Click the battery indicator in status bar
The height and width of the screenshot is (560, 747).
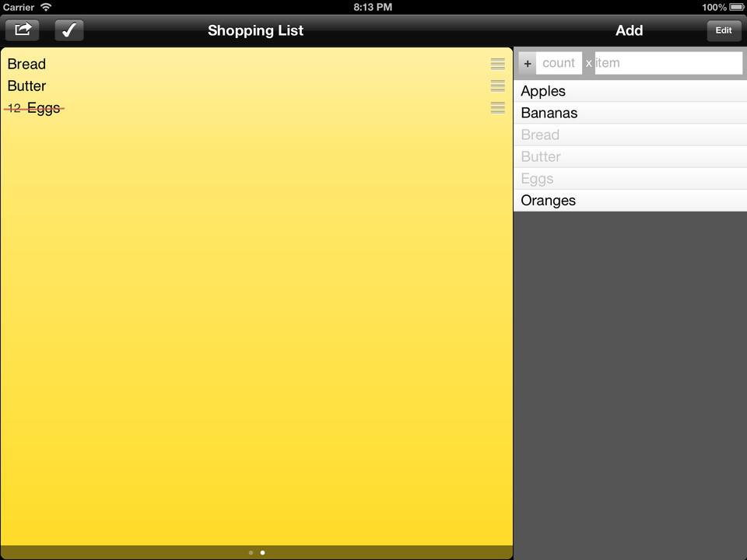click(x=737, y=7)
